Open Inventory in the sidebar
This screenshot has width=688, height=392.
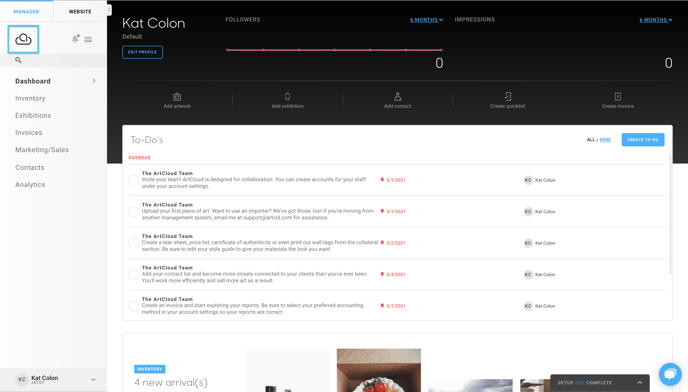30,98
